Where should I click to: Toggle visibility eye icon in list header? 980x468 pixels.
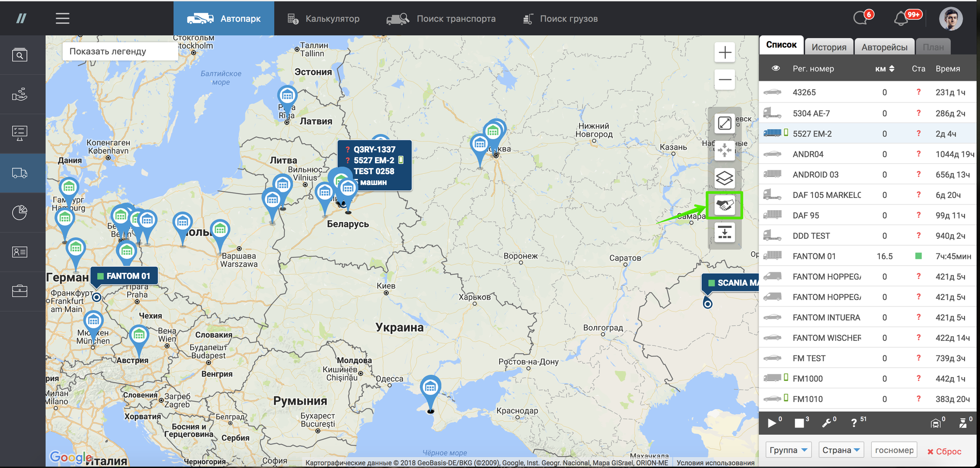click(775, 68)
